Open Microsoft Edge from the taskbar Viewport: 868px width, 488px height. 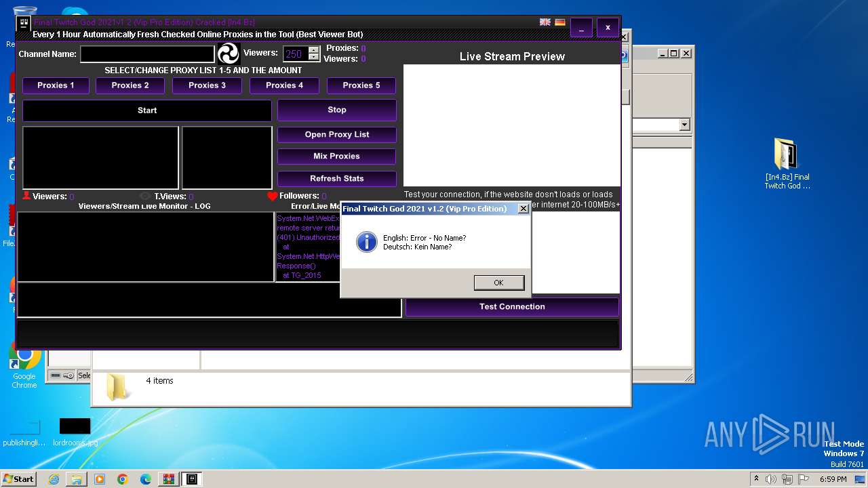(146, 479)
